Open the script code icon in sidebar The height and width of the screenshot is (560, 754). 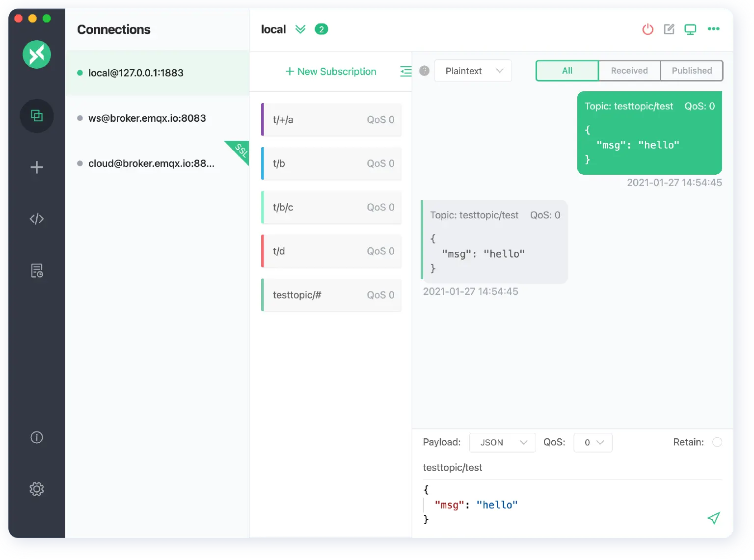(37, 218)
